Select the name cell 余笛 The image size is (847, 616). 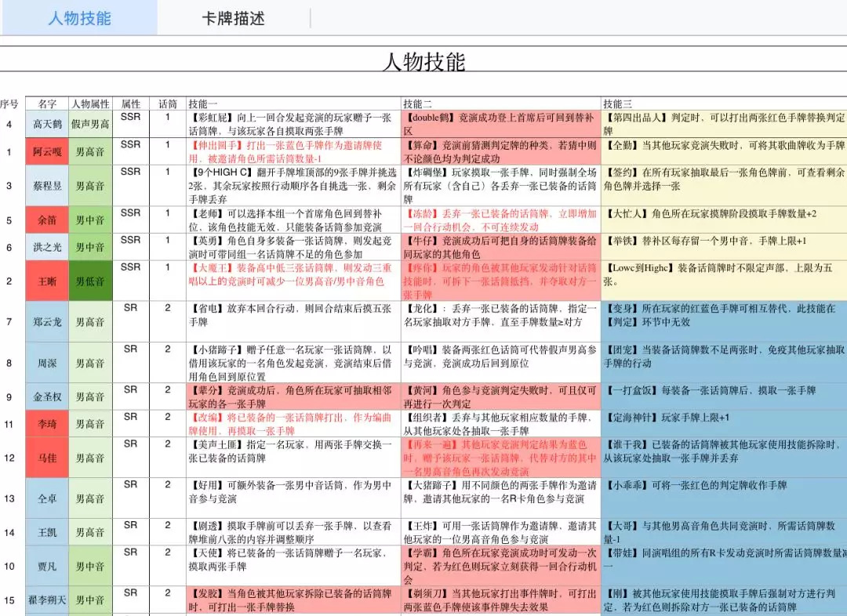tap(47, 219)
